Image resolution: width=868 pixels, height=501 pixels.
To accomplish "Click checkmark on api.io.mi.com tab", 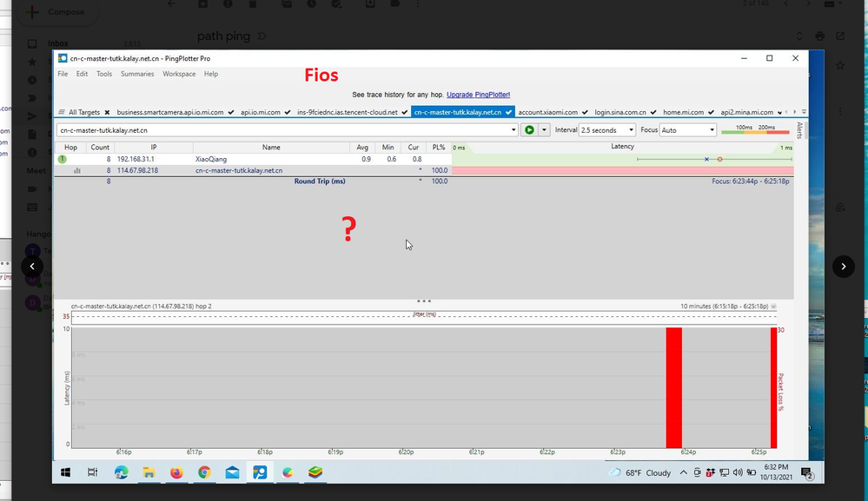I will [x=288, y=112].
